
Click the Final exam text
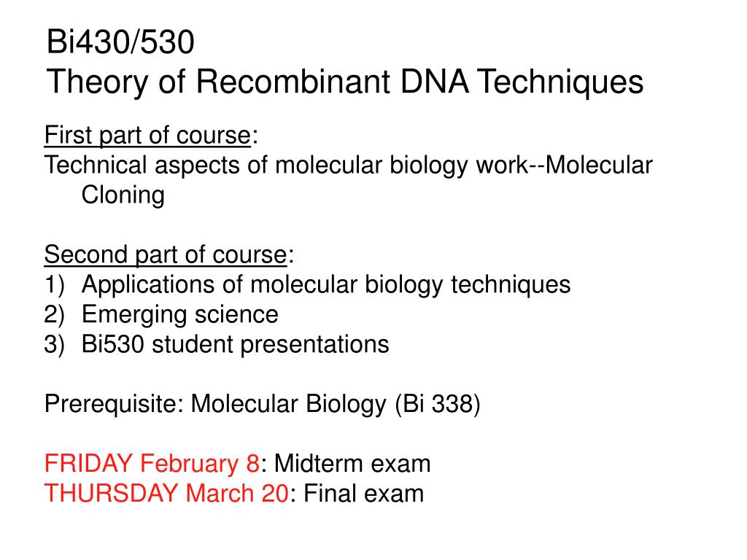point(363,494)
